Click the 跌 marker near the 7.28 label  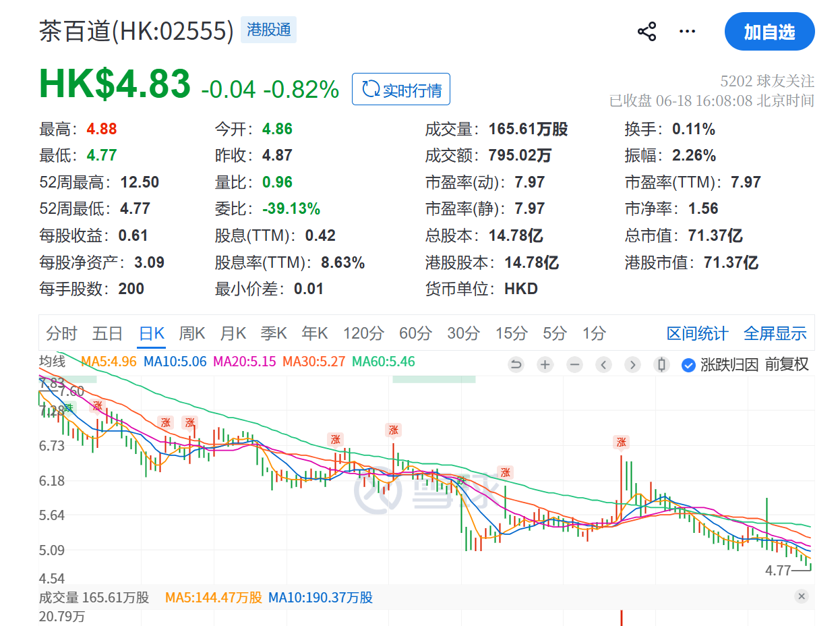click(69, 407)
